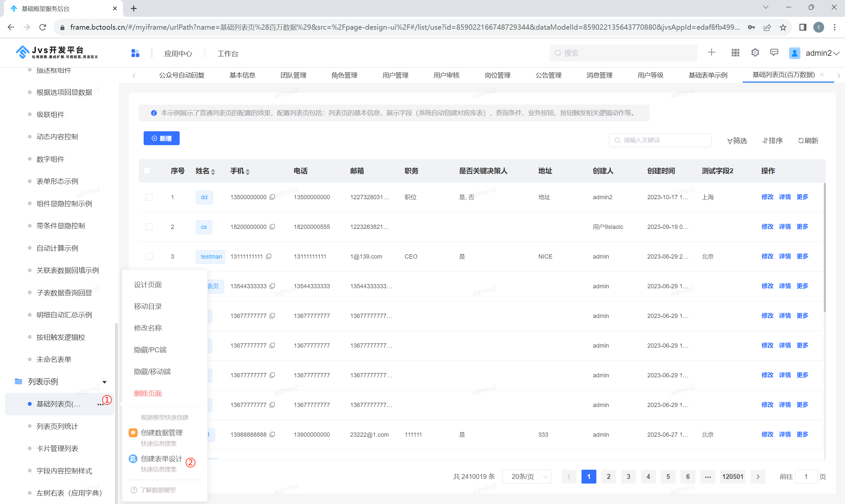Select 设计页面 from the context menu
Image resolution: width=845 pixels, height=504 pixels.
[x=148, y=285]
